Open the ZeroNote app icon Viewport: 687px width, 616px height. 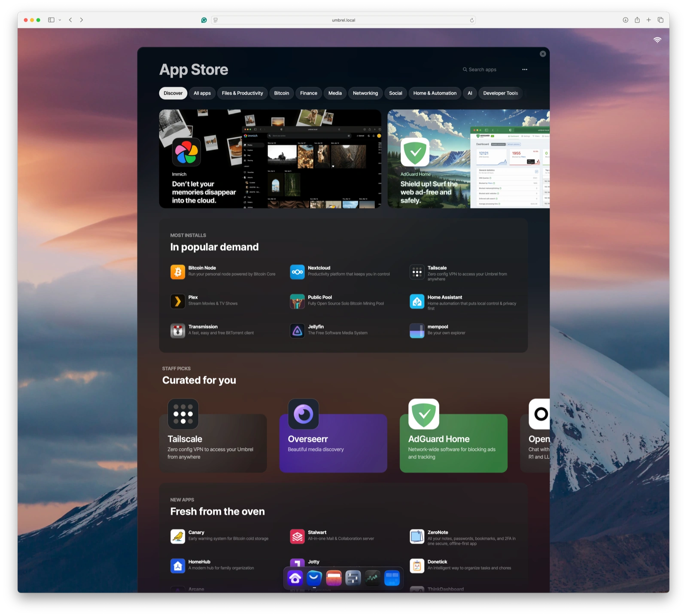click(x=417, y=536)
